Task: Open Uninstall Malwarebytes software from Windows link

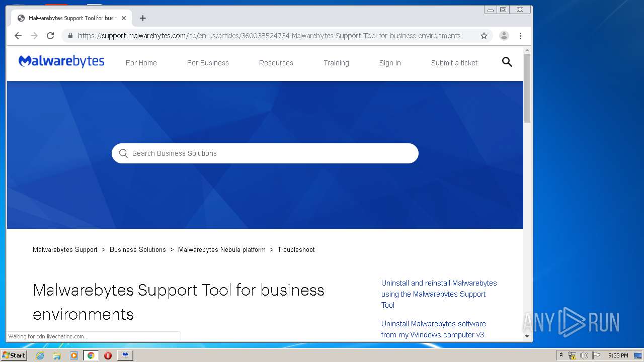Action: 433,329
